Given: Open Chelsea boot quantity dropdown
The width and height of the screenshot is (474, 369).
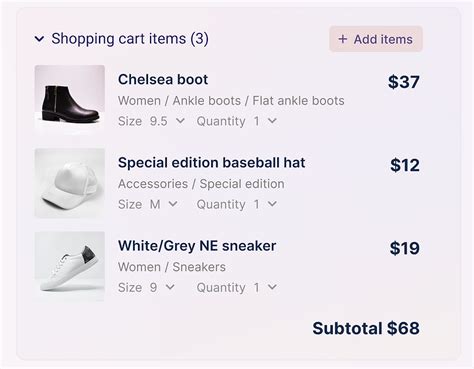Looking at the screenshot, I should point(237,121).
